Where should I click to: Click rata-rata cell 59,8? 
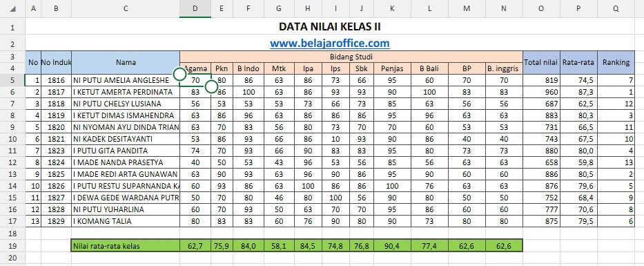click(x=578, y=162)
